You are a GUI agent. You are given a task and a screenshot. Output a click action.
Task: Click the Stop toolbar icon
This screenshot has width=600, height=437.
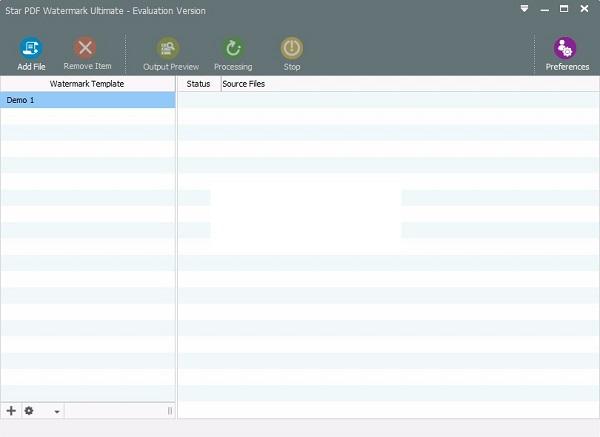tap(292, 48)
